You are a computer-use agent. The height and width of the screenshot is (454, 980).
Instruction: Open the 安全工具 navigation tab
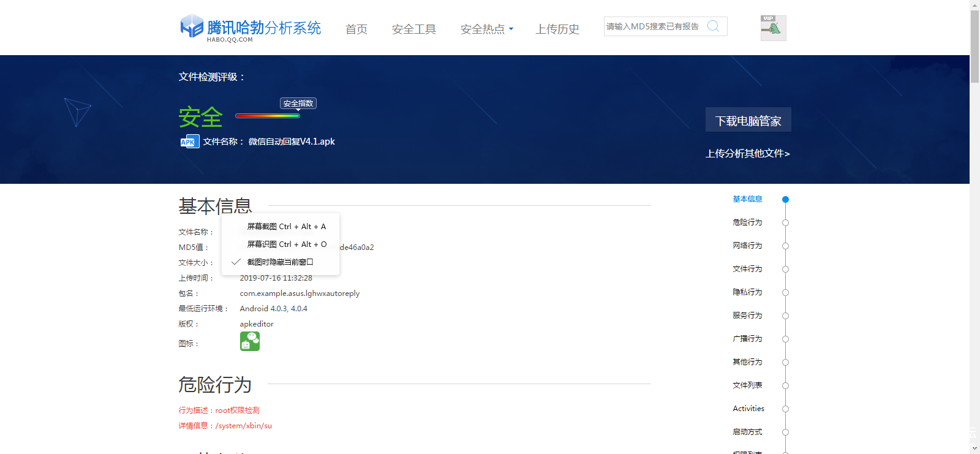pyautogui.click(x=414, y=29)
